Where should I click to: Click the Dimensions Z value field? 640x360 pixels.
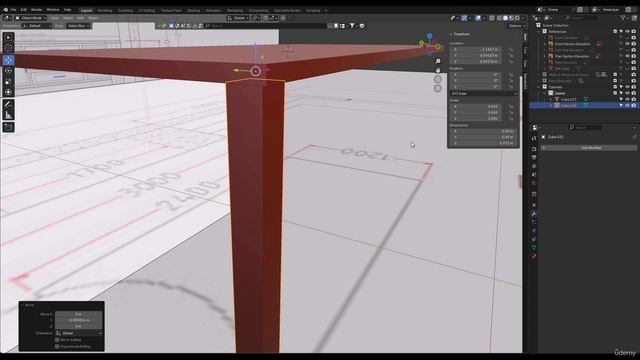click(x=483, y=143)
